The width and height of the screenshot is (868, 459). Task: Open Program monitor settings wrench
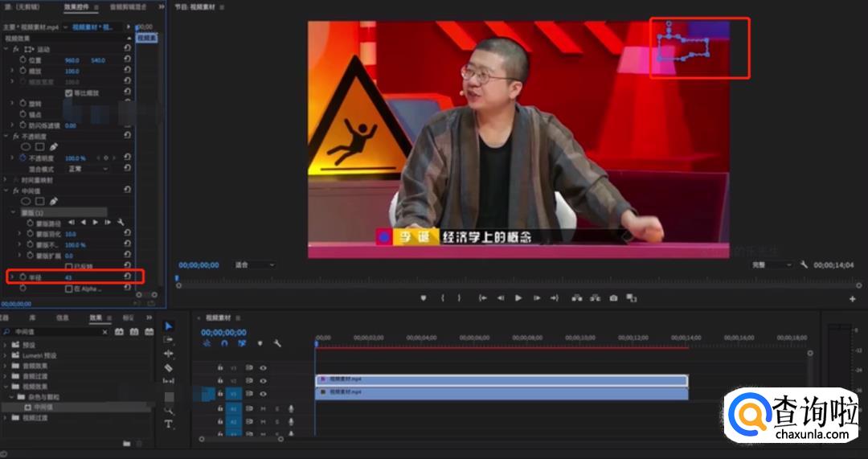pyautogui.click(x=805, y=265)
